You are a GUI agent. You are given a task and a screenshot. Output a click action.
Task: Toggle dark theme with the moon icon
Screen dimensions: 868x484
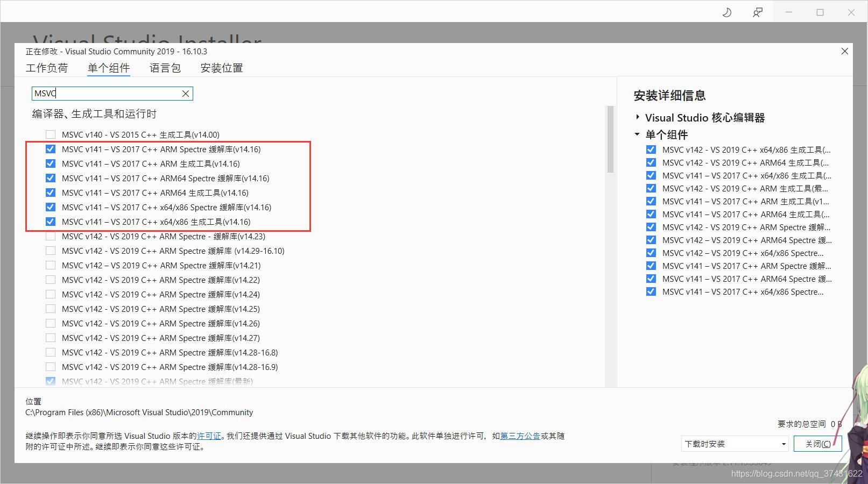[x=726, y=11]
